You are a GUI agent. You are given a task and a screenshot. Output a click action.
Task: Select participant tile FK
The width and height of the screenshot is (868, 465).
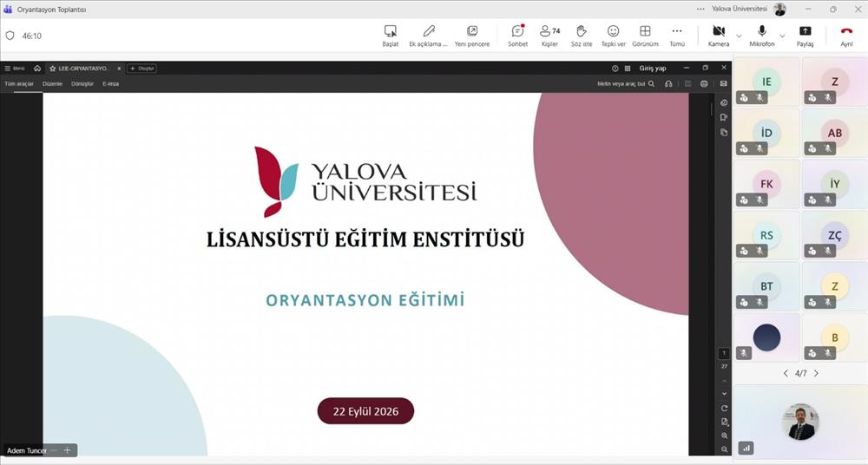coord(766,184)
